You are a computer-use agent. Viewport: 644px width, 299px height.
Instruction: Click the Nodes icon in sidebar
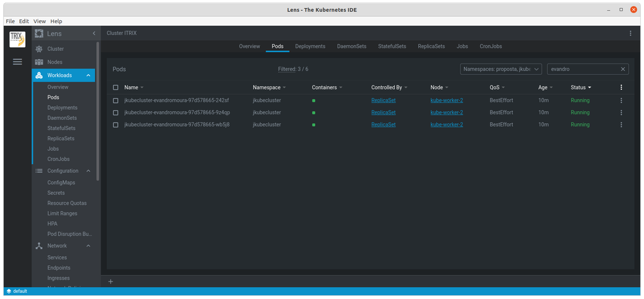point(39,62)
